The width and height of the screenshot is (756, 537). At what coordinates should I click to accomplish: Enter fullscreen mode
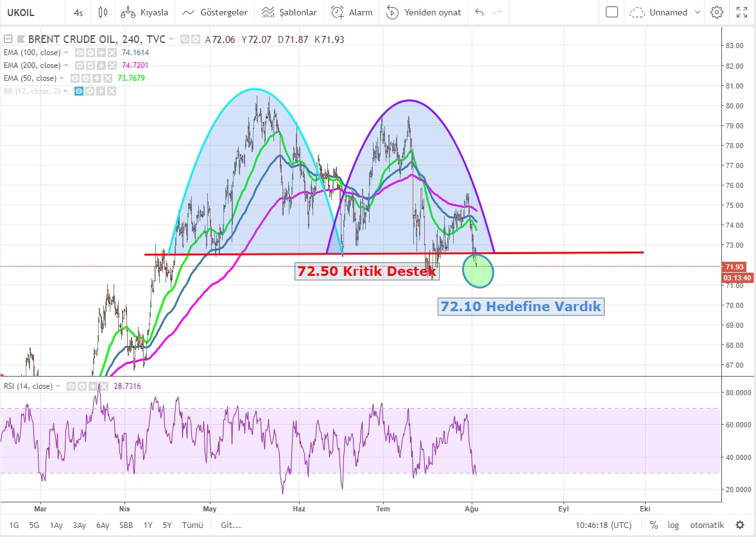pos(742,12)
